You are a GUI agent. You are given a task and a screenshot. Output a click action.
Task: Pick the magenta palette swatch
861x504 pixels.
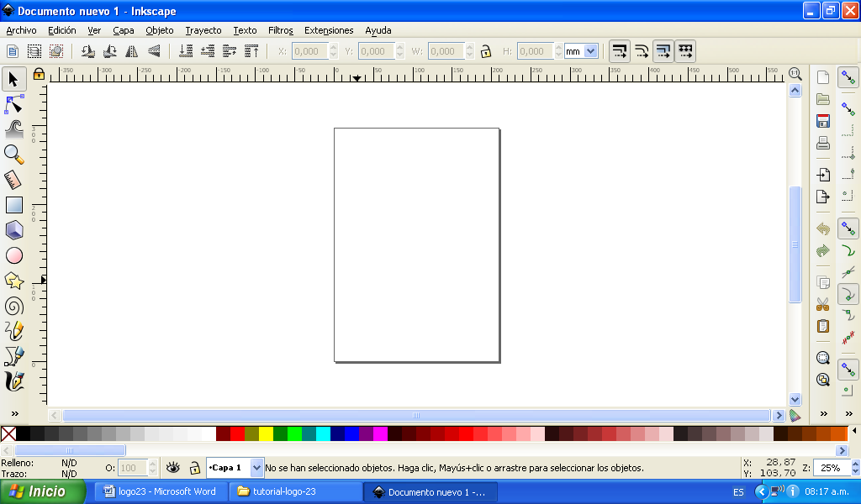380,433
